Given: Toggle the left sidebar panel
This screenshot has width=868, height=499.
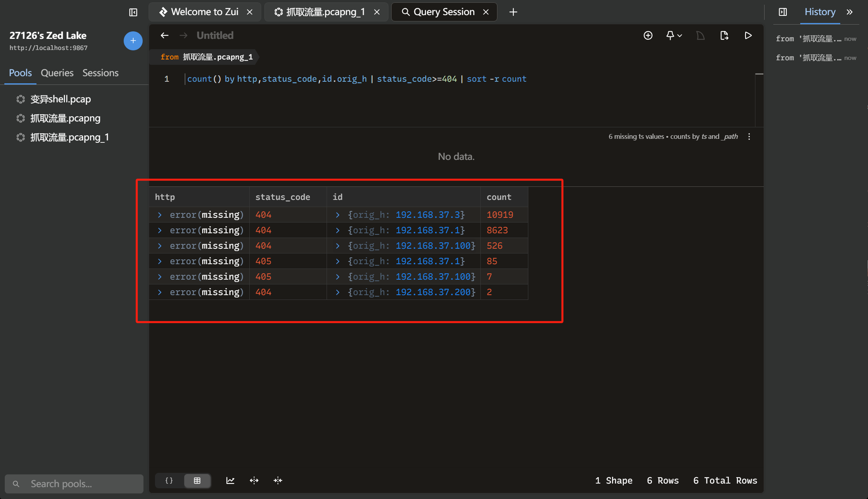Looking at the screenshot, I should coord(133,12).
